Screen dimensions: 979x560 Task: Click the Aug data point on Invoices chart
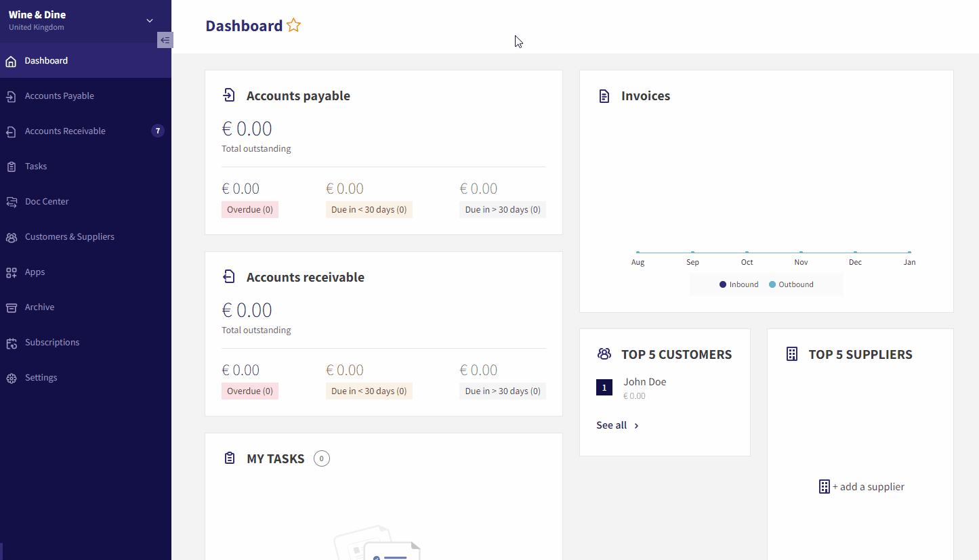pyautogui.click(x=638, y=253)
